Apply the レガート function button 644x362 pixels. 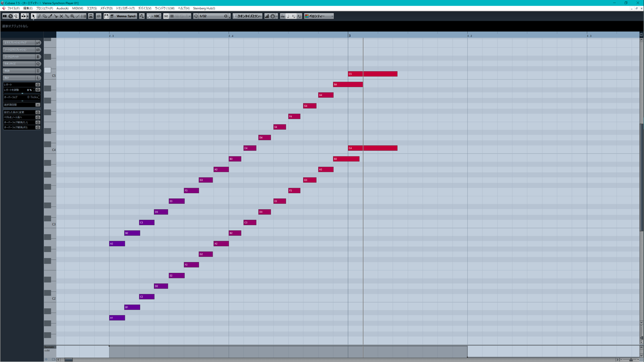(x=38, y=85)
